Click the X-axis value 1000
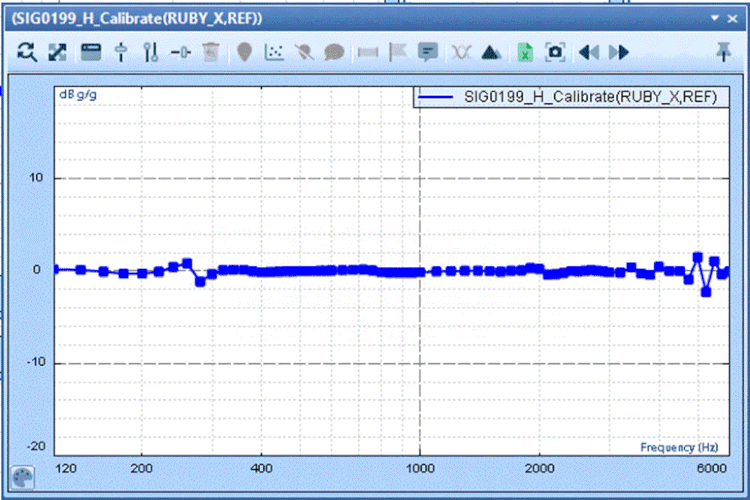The width and height of the screenshot is (750, 500). (x=420, y=468)
